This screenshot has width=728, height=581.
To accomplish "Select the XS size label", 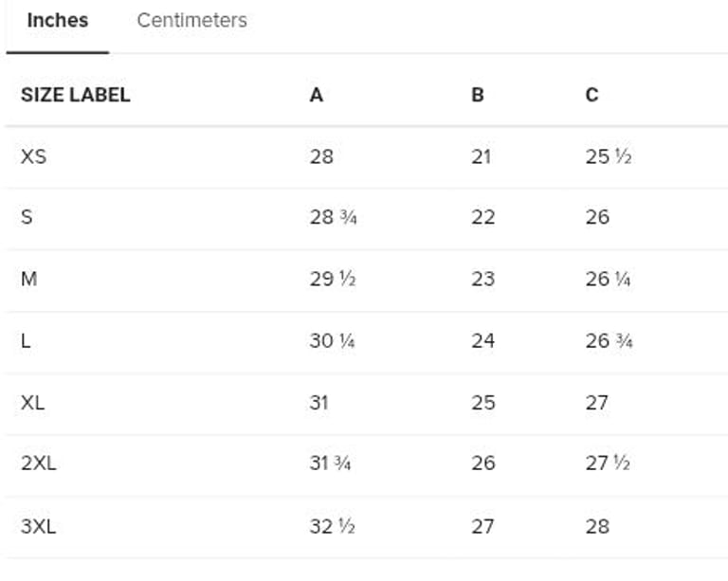I will 33,156.
